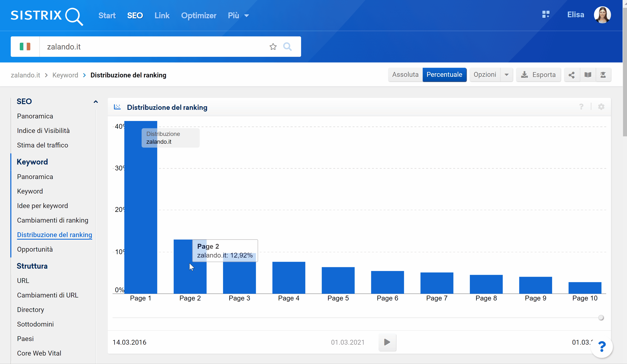The width and height of the screenshot is (627, 364).
Task: Collapse the SEO sidebar section
Action: click(x=96, y=101)
